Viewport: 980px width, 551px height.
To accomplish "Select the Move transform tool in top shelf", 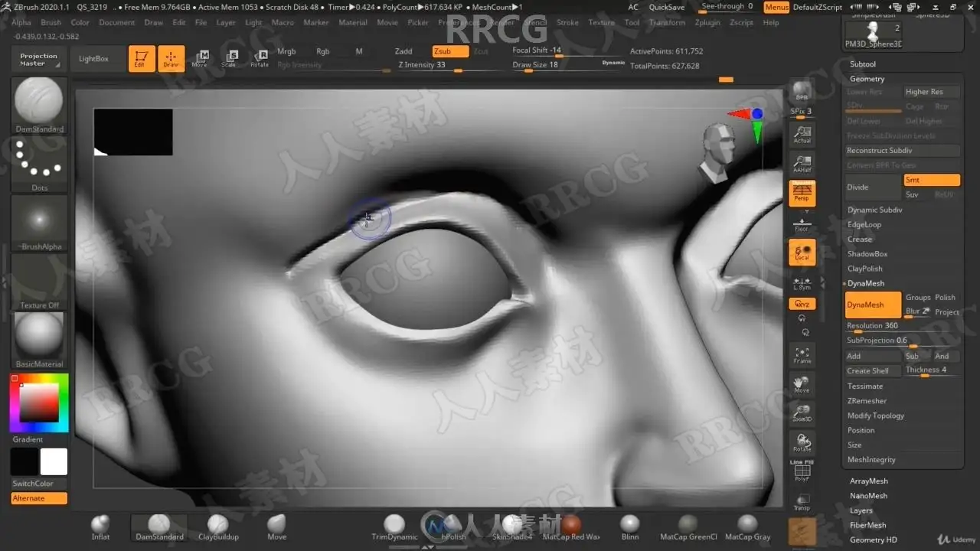I will (200, 59).
